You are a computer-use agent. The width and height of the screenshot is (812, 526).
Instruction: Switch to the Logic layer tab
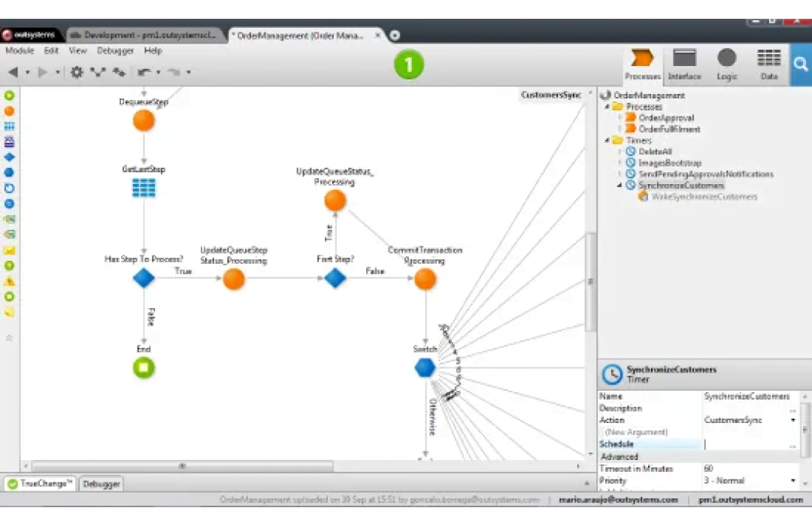726,65
